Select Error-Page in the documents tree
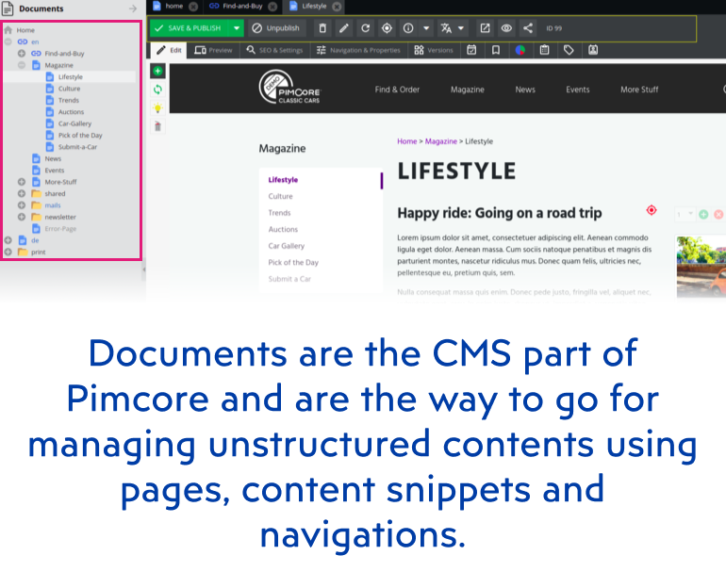The image size is (726, 588). 60,229
